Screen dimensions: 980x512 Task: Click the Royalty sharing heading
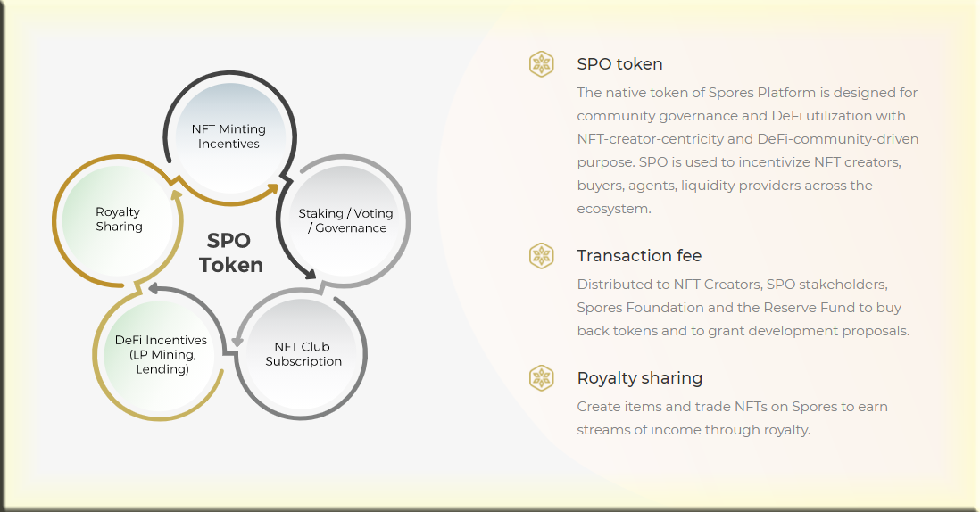(x=639, y=378)
